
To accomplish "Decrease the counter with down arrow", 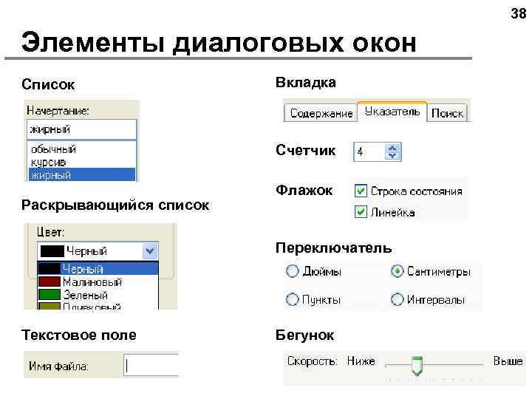I will pyautogui.click(x=393, y=156).
